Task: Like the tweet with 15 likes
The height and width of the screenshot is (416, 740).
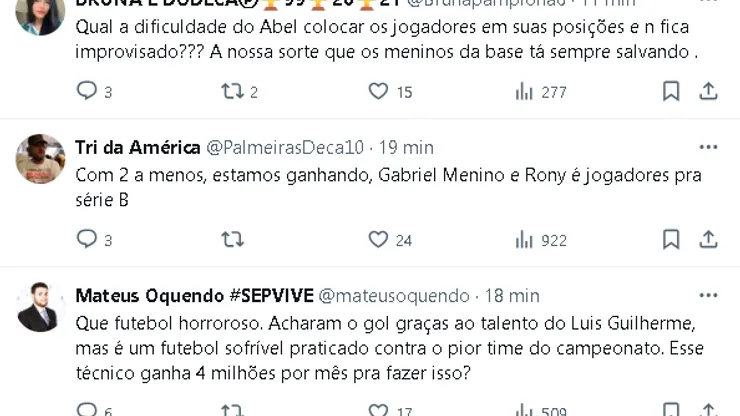Action: (378, 92)
